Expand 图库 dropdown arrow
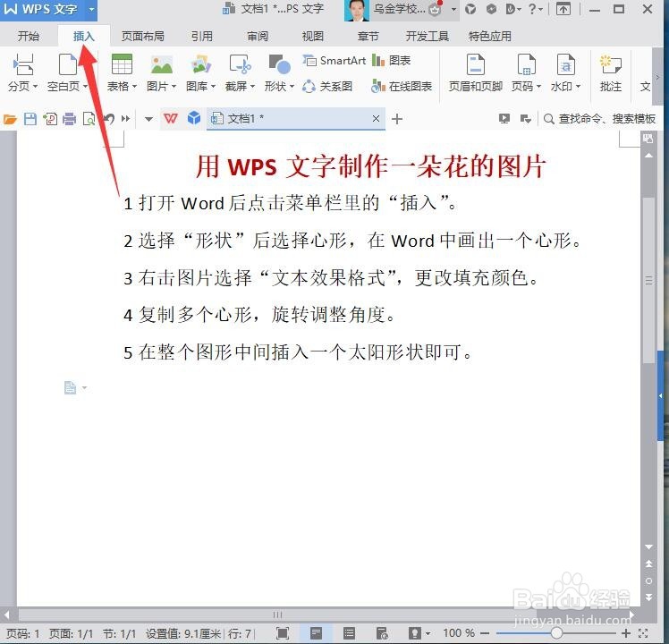The image size is (669, 644). (213, 87)
